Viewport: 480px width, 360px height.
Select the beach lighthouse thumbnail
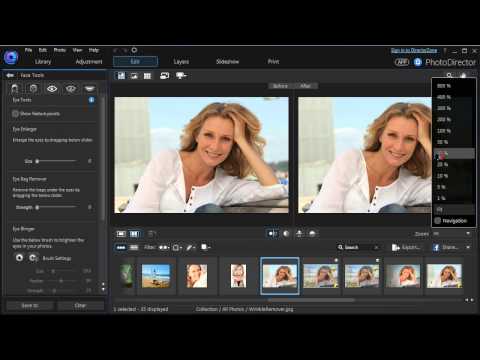156,276
